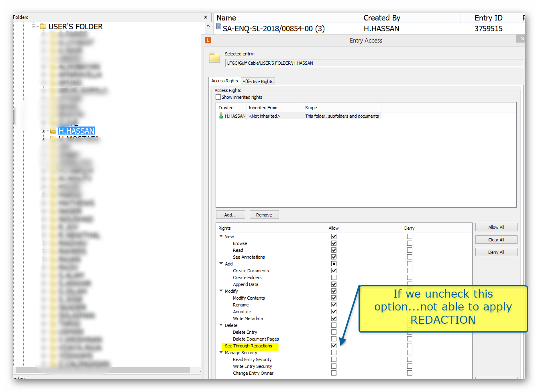Expand the H.HASSAN folder tree node

coord(43,131)
